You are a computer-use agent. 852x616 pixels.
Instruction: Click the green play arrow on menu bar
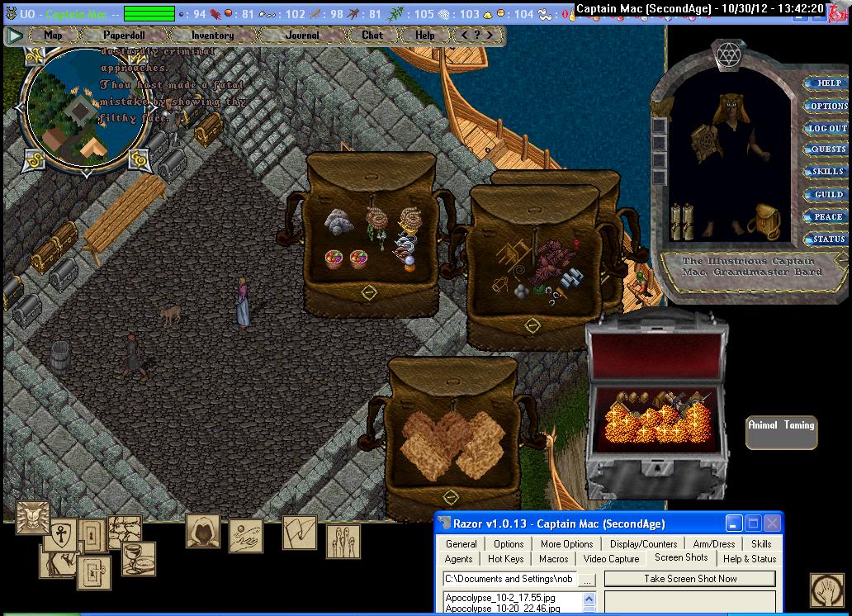pos(14,36)
